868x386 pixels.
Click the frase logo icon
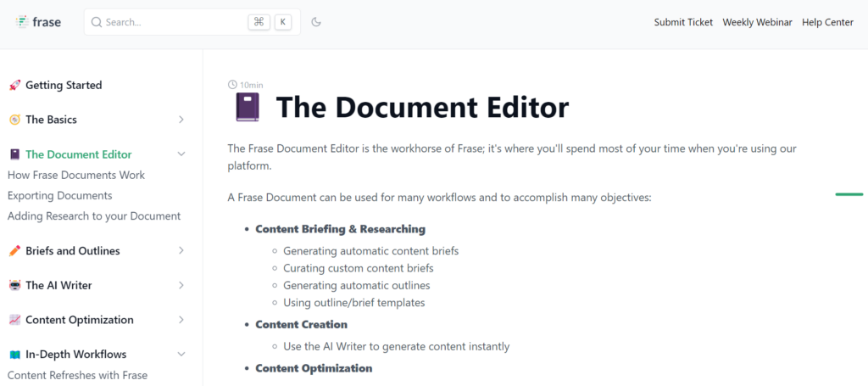21,22
